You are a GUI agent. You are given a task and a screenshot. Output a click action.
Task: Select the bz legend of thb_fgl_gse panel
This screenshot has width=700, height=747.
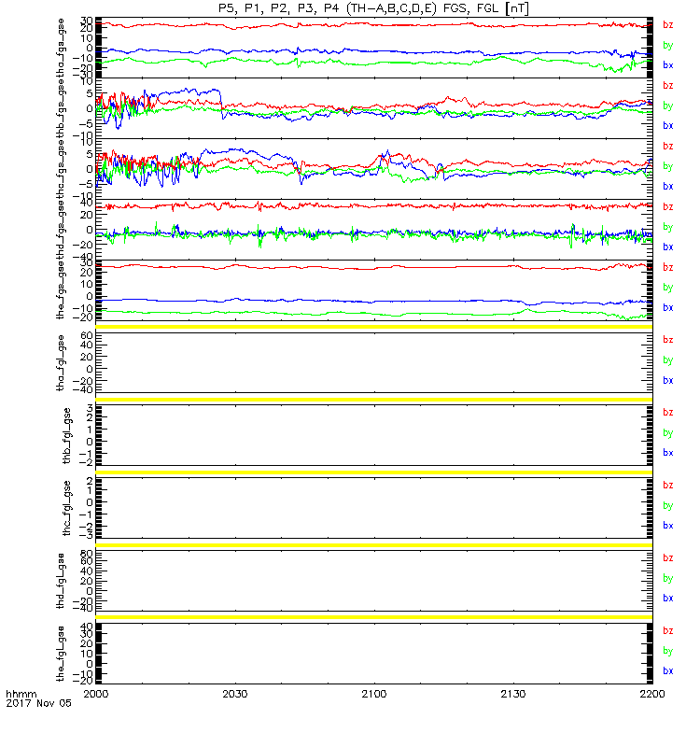(x=668, y=412)
